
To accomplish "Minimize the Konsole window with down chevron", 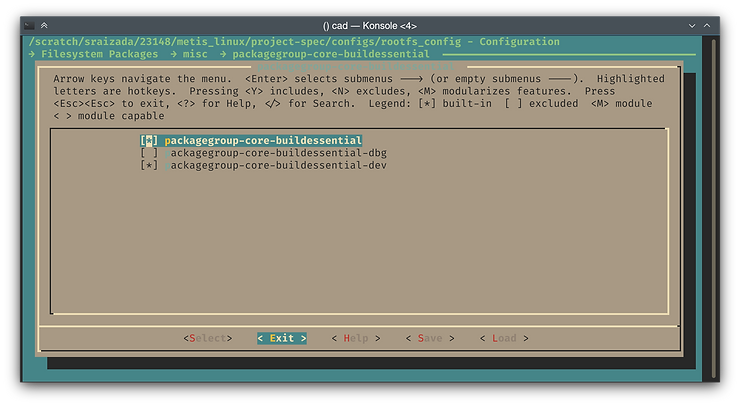I will coord(692,25).
